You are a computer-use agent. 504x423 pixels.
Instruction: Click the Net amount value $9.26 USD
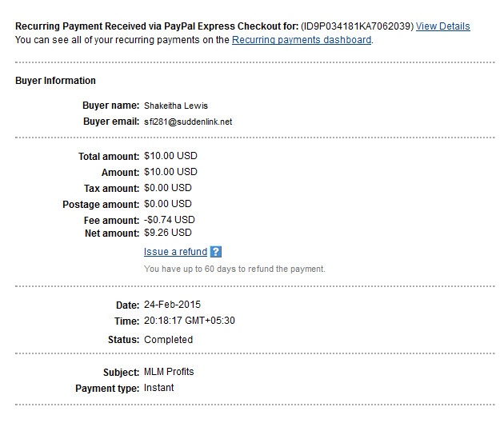click(168, 233)
